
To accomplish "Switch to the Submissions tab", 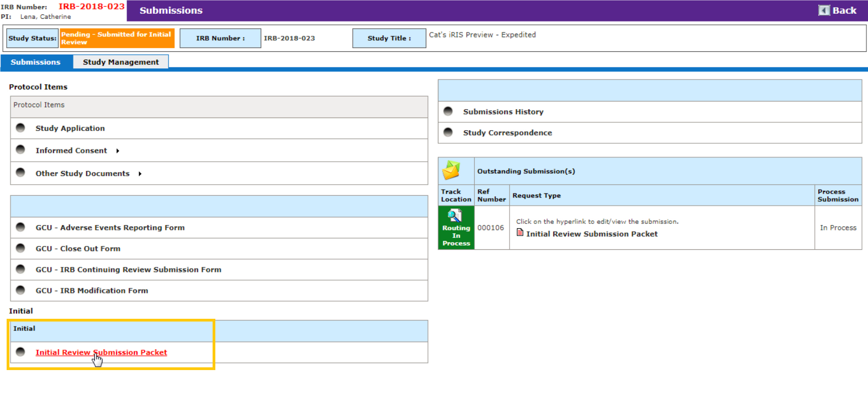I will tap(36, 62).
